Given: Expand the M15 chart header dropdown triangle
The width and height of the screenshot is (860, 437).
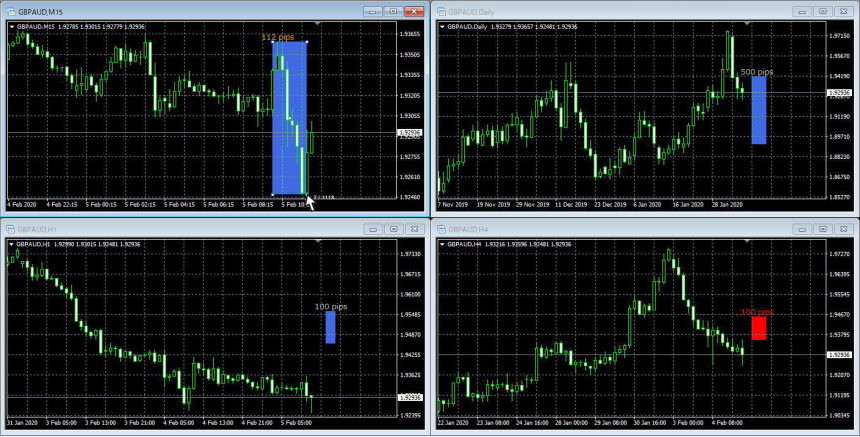Looking at the screenshot, I should (x=12, y=26).
